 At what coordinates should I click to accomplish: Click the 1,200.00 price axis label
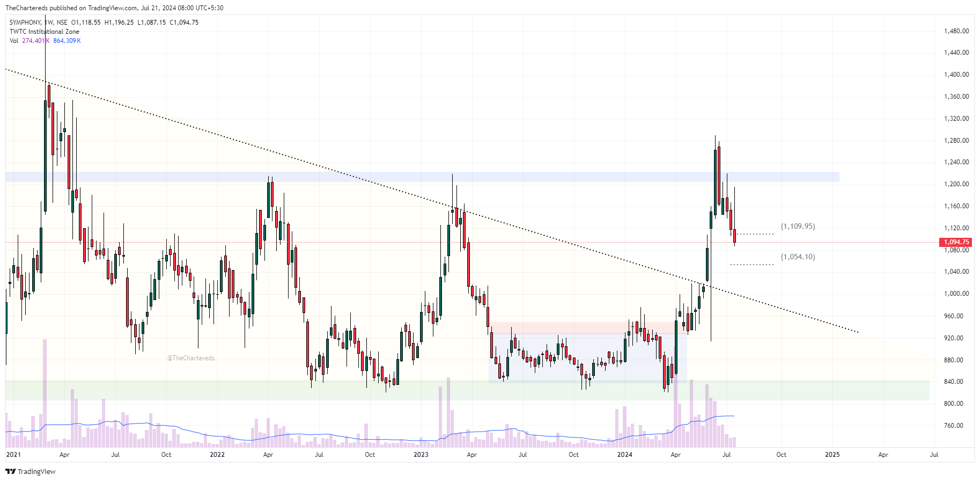click(x=956, y=184)
